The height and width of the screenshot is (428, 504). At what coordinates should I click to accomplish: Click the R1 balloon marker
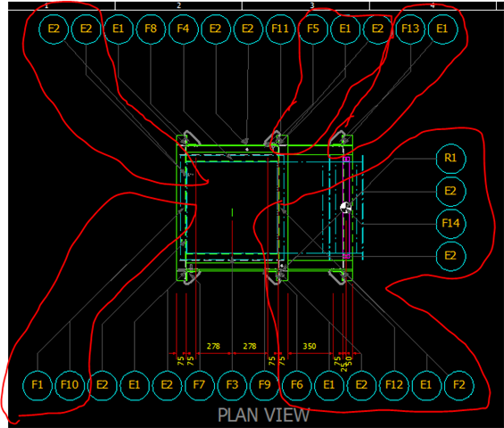tap(450, 159)
